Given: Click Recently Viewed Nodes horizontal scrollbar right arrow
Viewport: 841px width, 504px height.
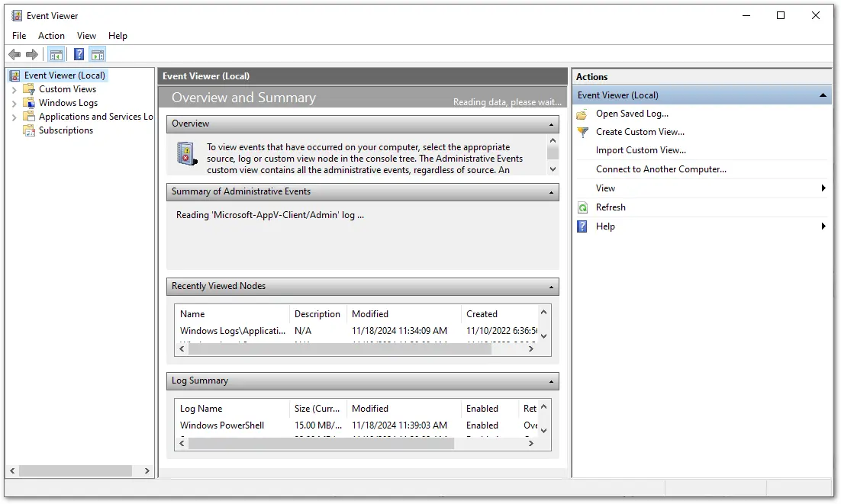Looking at the screenshot, I should (x=531, y=349).
